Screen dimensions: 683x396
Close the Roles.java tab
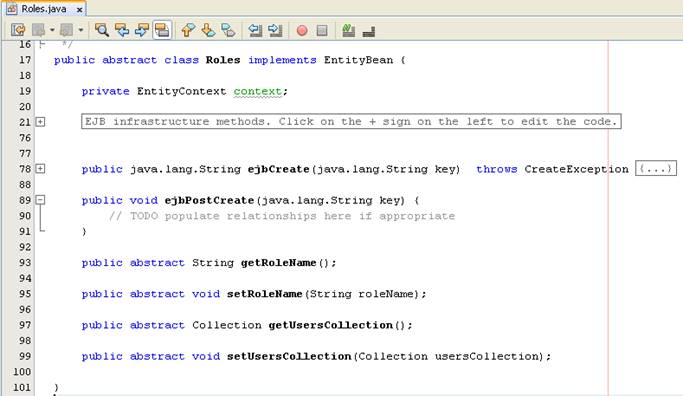coord(79,10)
